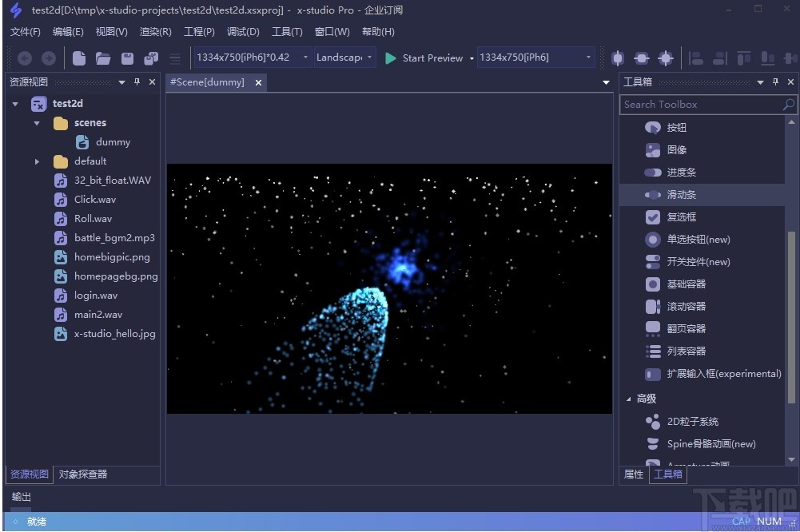Viewport: 800px width, 532px height.
Task: Click the align-bottom toolbar icon
Action: pyautogui.click(x=769, y=58)
